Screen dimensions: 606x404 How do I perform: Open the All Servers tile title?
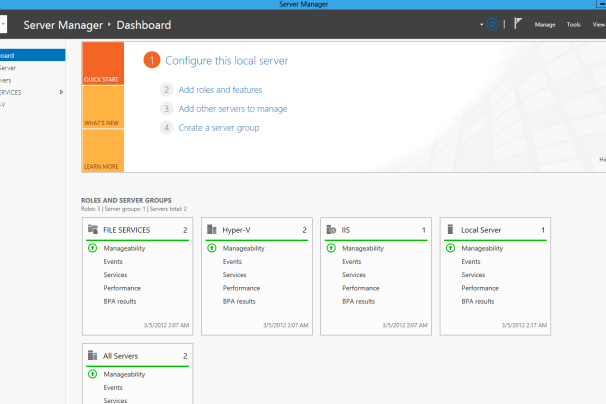pos(120,356)
